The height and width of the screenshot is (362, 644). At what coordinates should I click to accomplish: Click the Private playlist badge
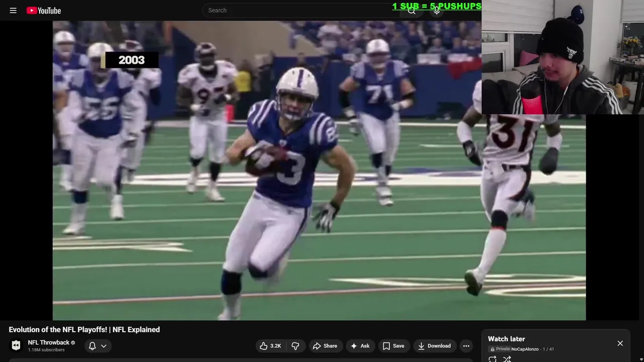[x=500, y=349]
